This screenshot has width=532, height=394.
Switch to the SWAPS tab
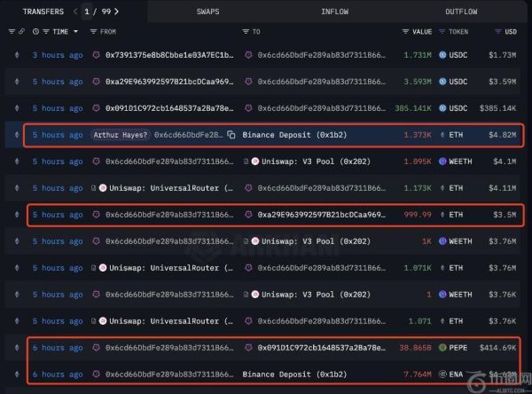click(209, 12)
